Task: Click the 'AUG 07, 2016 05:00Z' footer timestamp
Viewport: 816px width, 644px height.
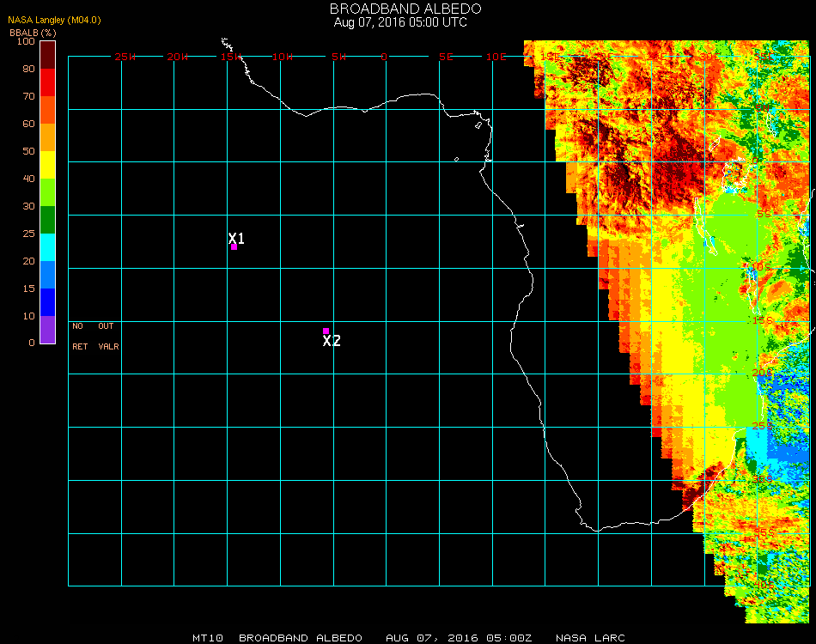Action: pos(459,638)
